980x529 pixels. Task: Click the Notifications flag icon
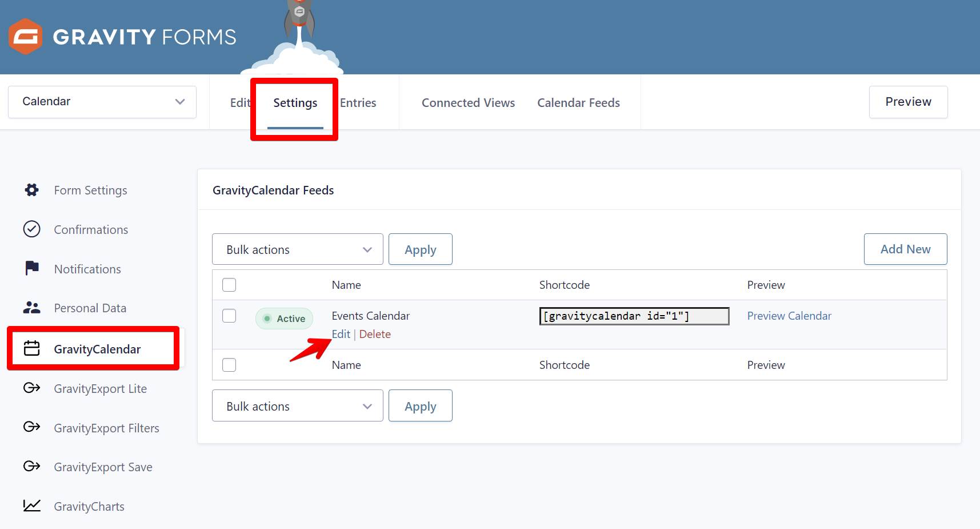[x=32, y=268]
